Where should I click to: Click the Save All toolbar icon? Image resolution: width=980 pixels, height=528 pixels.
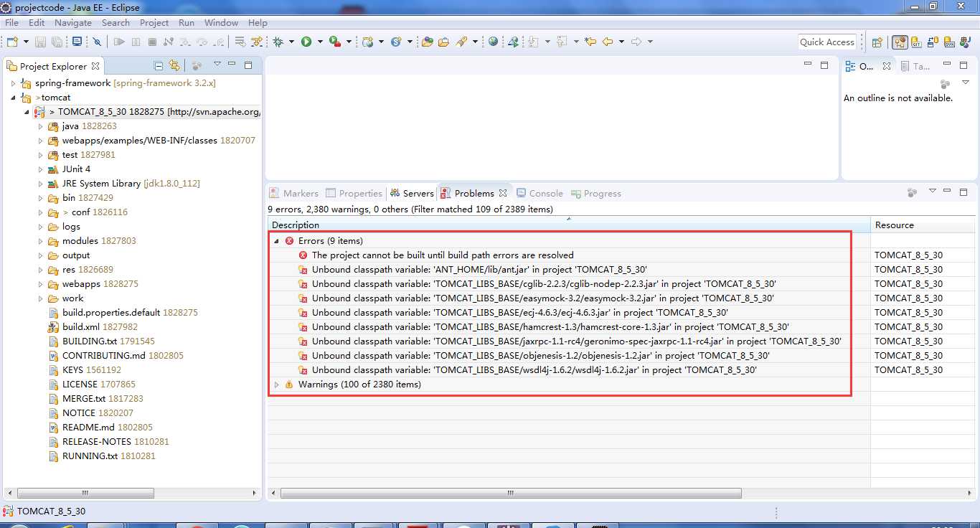[57, 42]
